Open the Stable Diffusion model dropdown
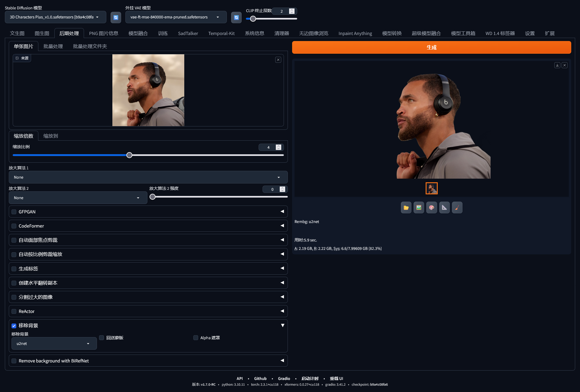The height and width of the screenshot is (392, 580). [56, 17]
